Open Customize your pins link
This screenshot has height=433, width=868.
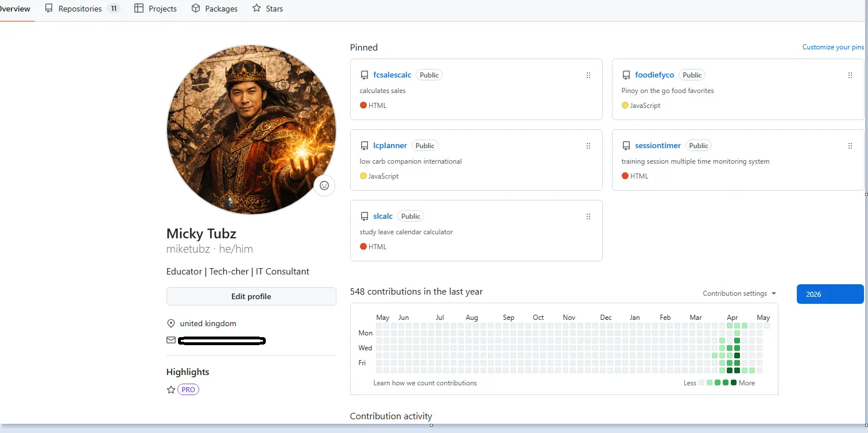pyautogui.click(x=833, y=47)
